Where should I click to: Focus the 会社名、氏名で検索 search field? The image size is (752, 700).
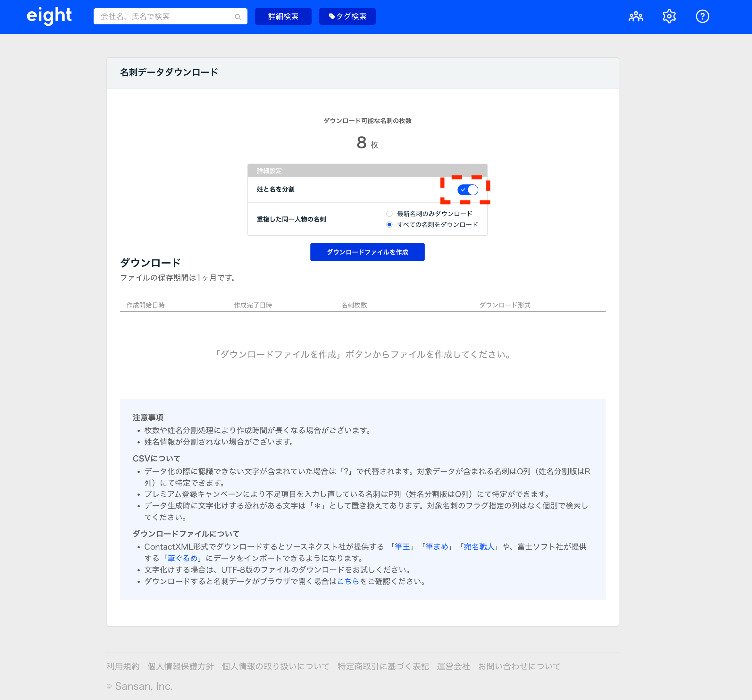point(164,16)
